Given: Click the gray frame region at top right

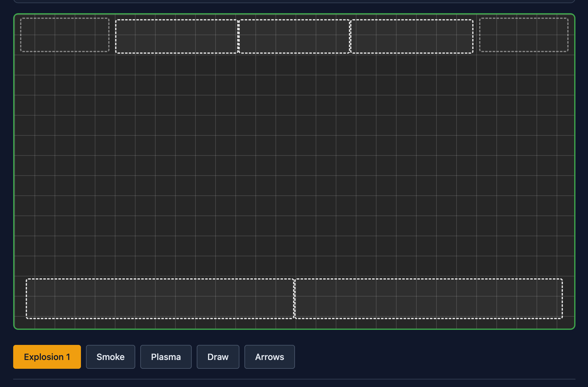Looking at the screenshot, I should coord(523,35).
